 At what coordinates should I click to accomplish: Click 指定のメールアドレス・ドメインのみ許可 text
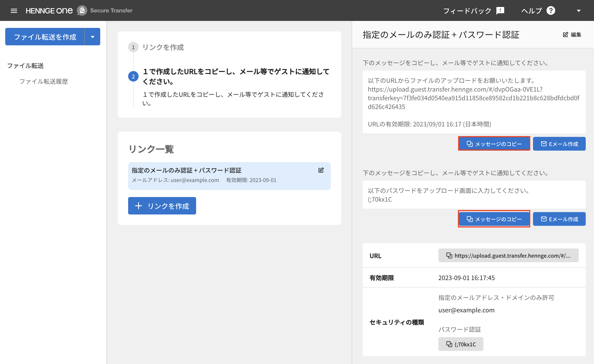(x=496, y=298)
